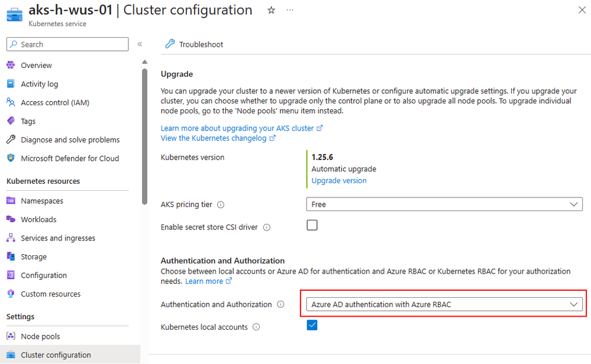Show info for secret store CSI driver
Screen dimensions: 591x364
[266, 227]
